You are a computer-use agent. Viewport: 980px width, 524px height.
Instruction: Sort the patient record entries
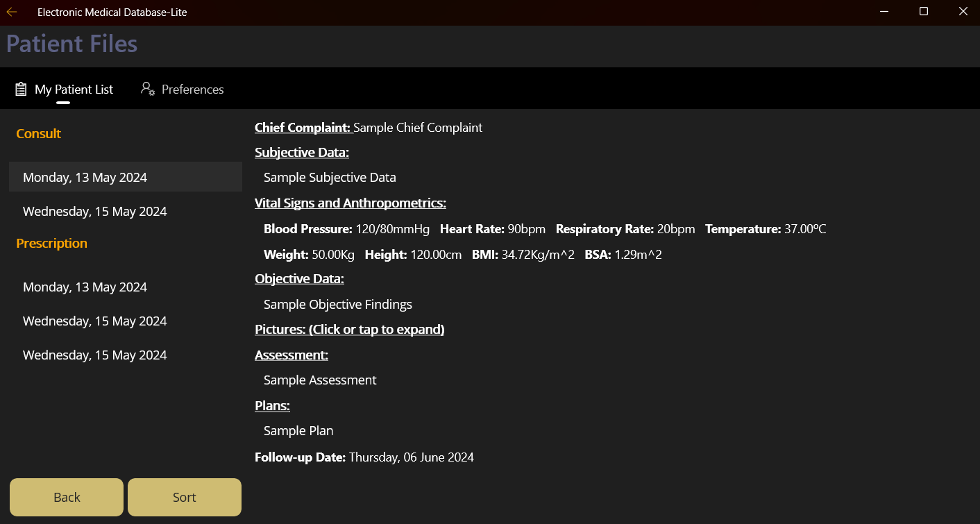[184, 497]
